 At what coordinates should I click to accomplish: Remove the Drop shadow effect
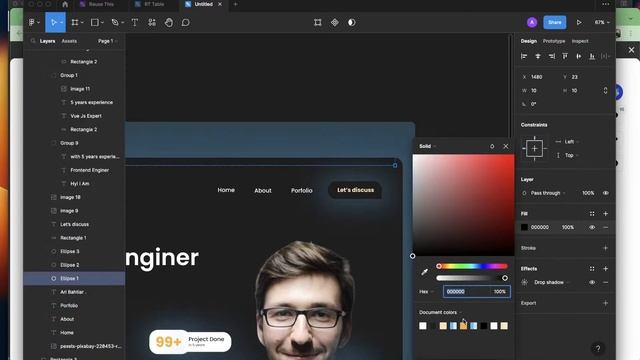click(605, 282)
